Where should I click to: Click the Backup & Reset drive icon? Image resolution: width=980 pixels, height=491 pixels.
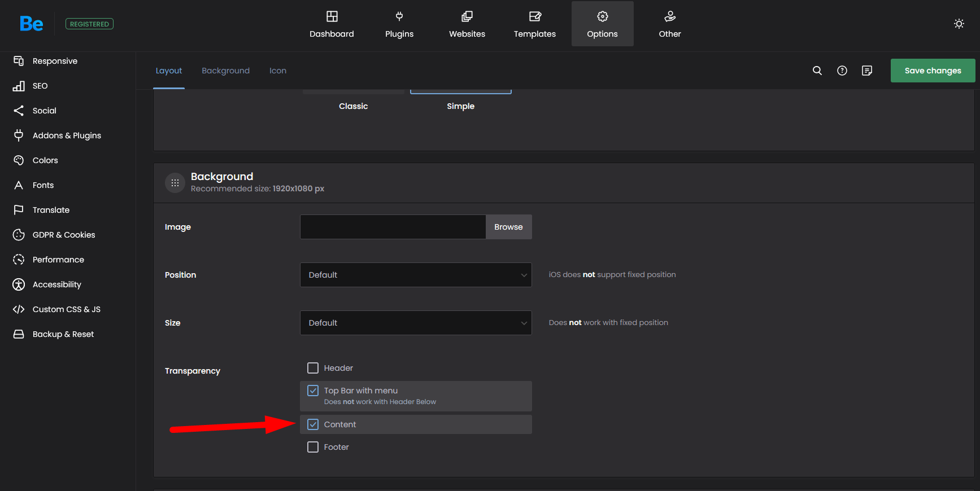[x=19, y=334]
